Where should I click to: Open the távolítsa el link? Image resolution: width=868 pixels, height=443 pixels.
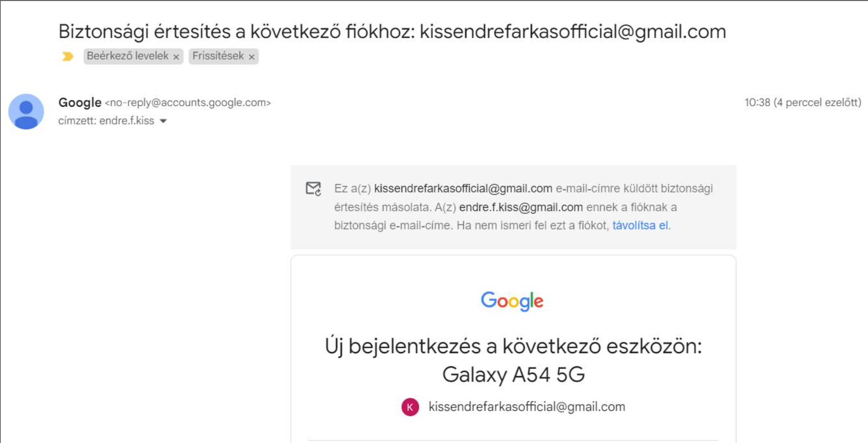point(640,226)
